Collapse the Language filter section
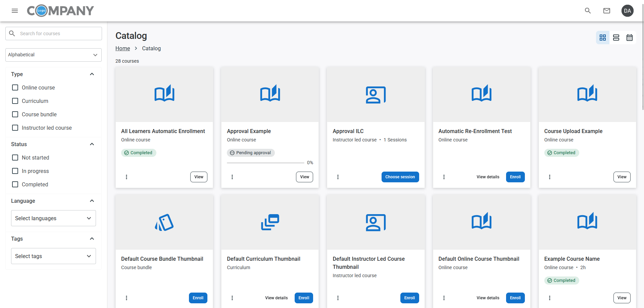The height and width of the screenshot is (308, 644). click(x=92, y=201)
